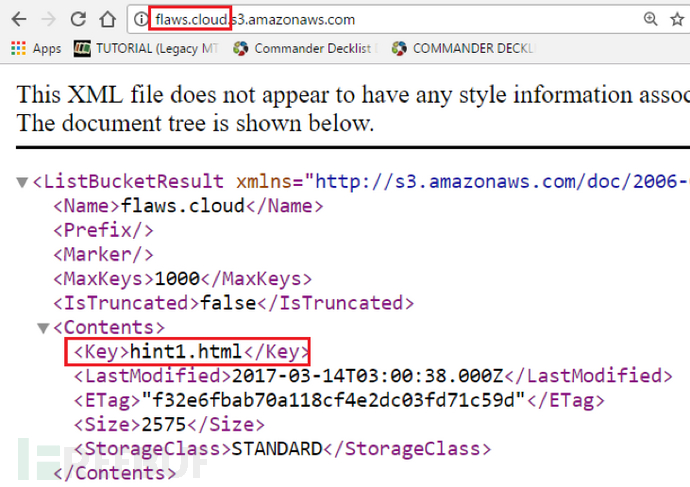This screenshot has width=690, height=487.
Task: Bookmark this page with the star icon
Action: pyautogui.click(x=677, y=19)
